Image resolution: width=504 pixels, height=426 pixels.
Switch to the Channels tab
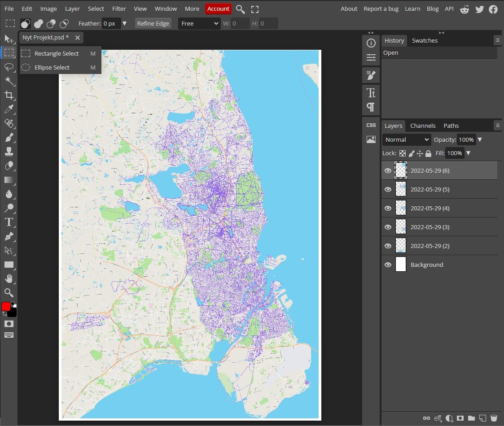click(x=423, y=126)
